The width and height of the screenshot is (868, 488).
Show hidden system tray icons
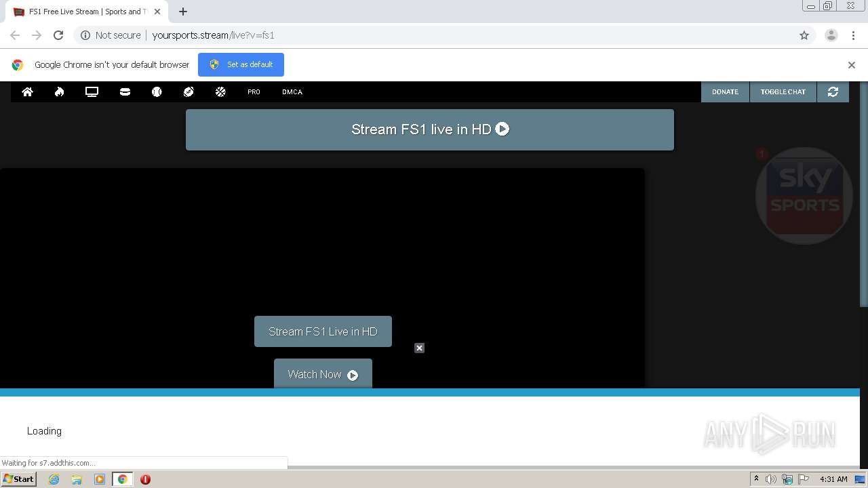756,479
